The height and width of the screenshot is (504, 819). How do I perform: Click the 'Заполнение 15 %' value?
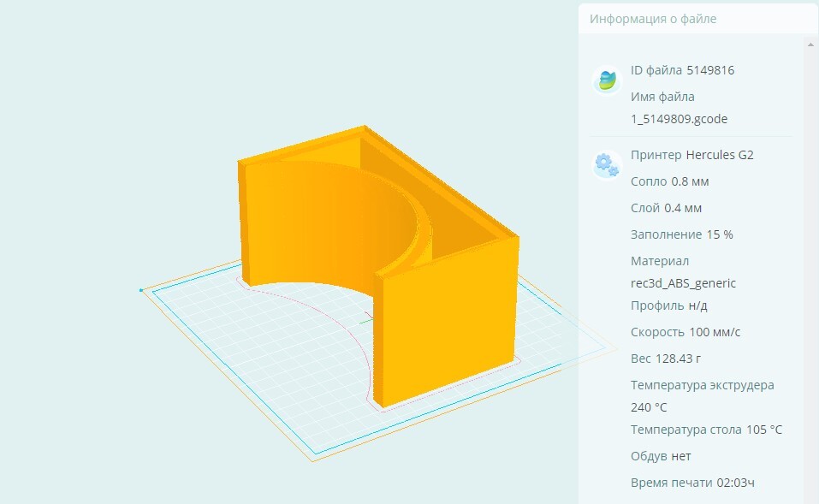[x=681, y=235]
